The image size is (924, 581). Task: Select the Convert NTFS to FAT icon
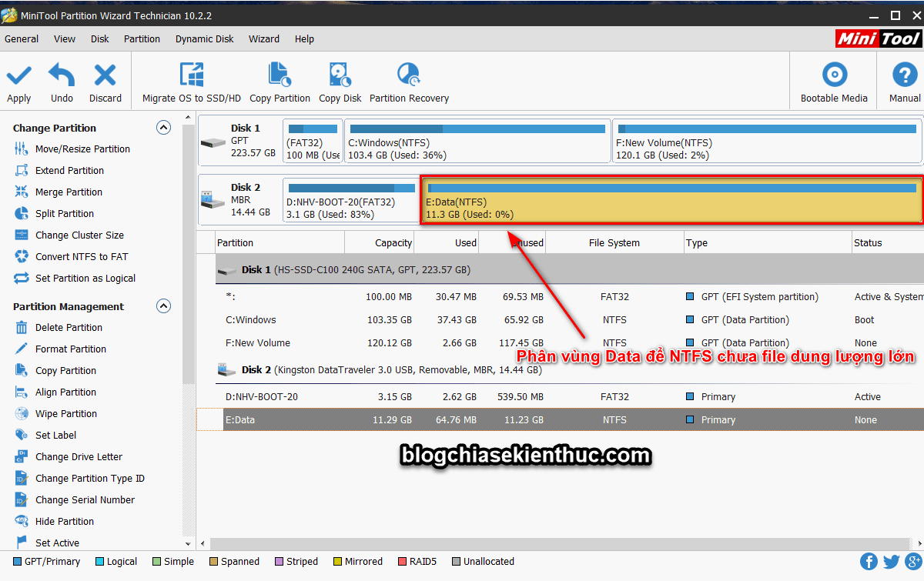point(22,256)
